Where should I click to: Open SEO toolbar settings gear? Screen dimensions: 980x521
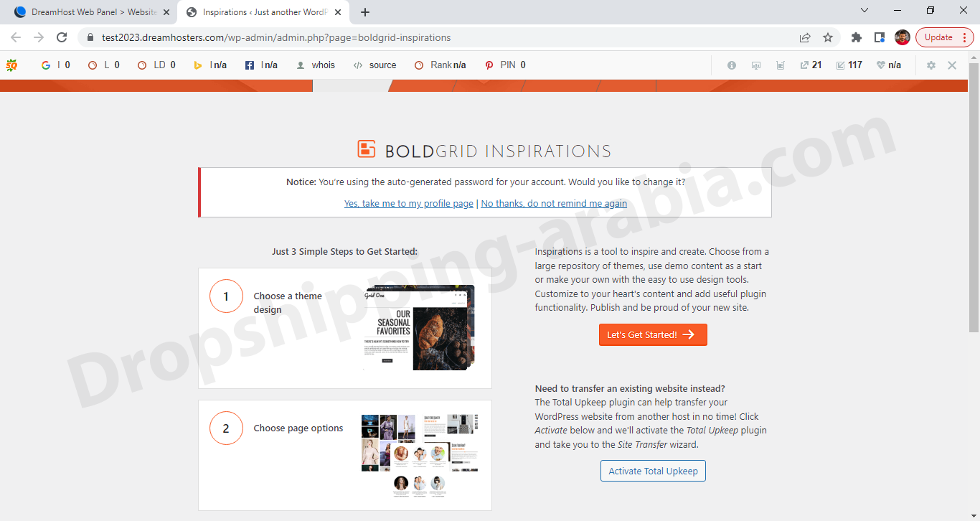click(x=931, y=65)
